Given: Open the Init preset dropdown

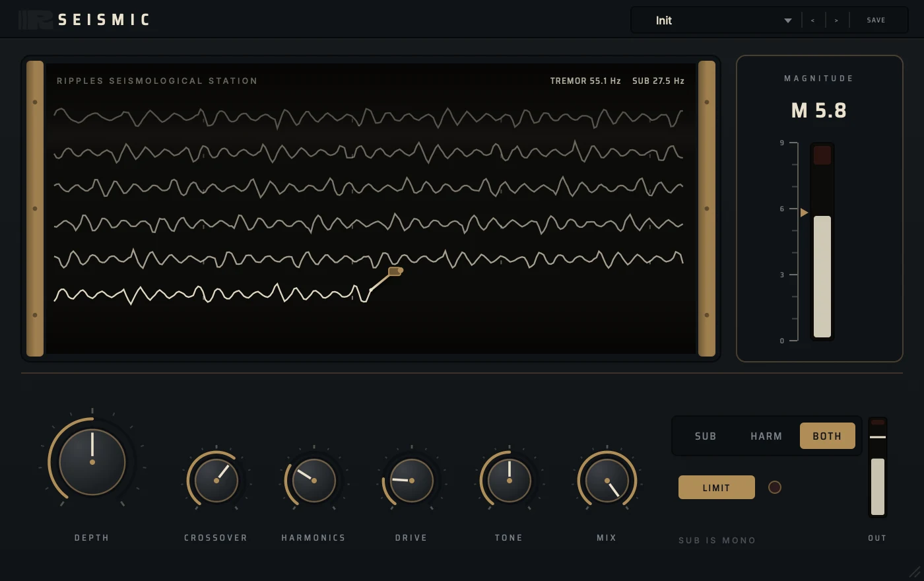Looking at the screenshot, I should (x=716, y=20).
